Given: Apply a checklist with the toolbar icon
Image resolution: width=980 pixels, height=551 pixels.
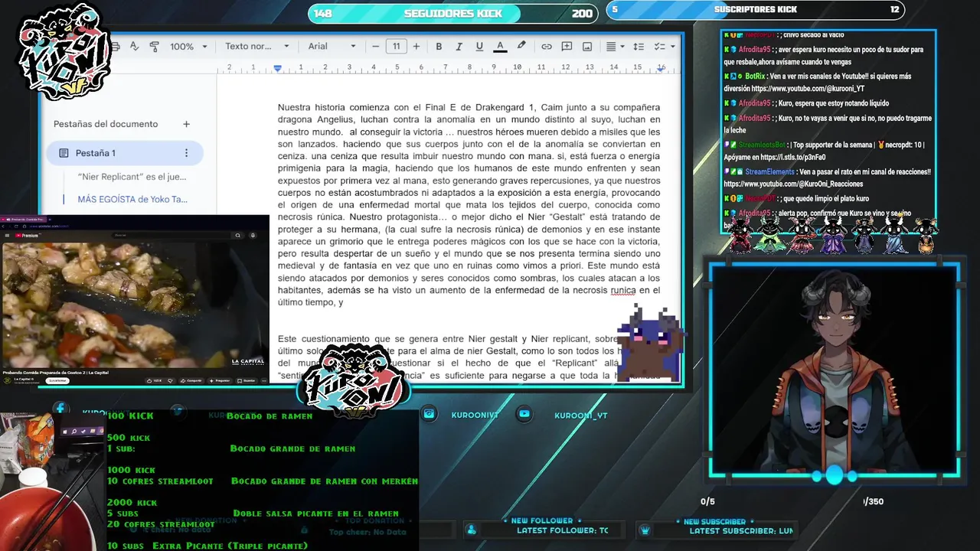Looking at the screenshot, I should (x=660, y=46).
